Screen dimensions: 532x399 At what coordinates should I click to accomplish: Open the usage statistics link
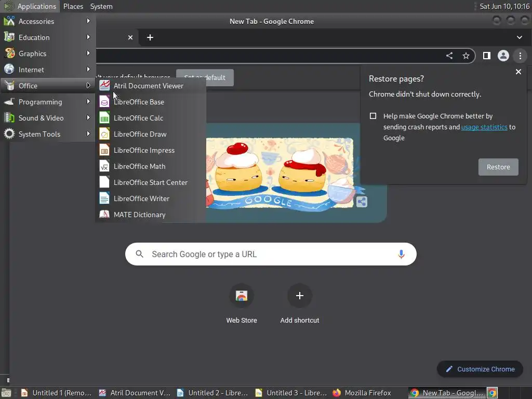click(484, 127)
